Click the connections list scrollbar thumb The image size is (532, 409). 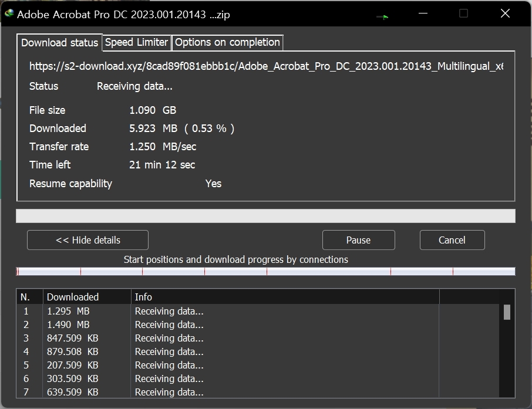(x=507, y=312)
